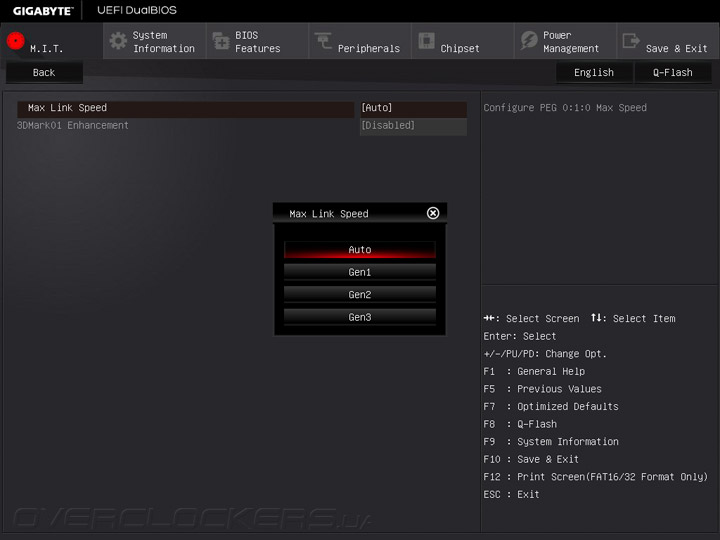720x540 pixels.
Task: Click the UEFI DualBIOS title text
Action: point(137,10)
